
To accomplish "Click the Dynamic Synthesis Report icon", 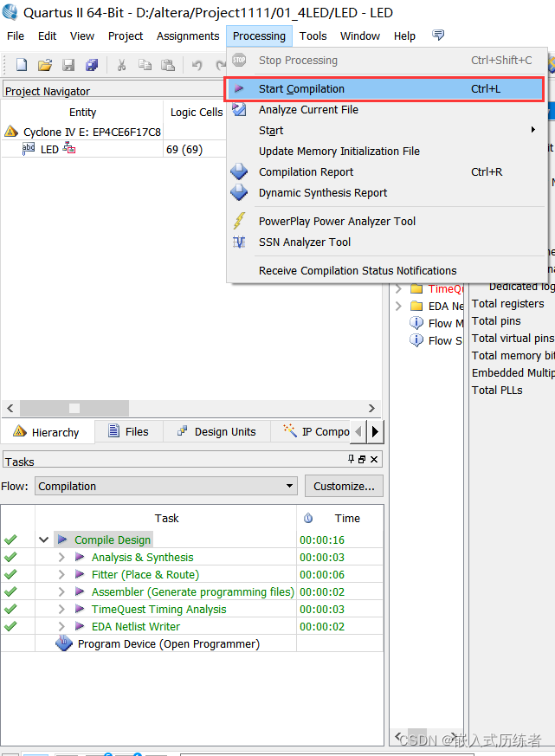I will coord(239,192).
